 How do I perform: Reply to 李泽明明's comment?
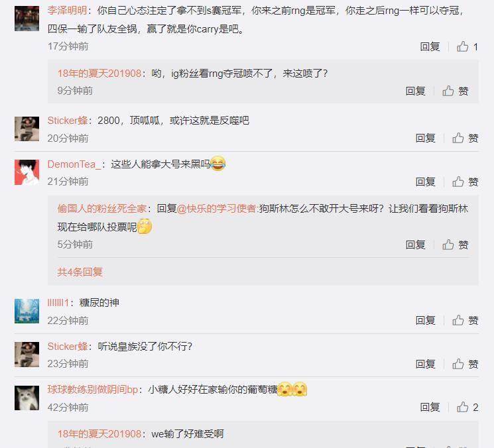(430, 47)
